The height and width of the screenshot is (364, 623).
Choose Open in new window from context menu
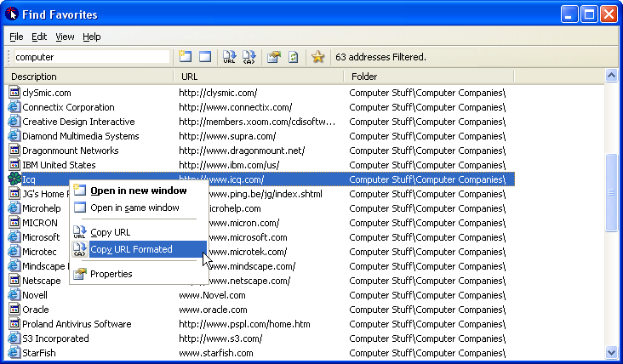pyautogui.click(x=139, y=191)
